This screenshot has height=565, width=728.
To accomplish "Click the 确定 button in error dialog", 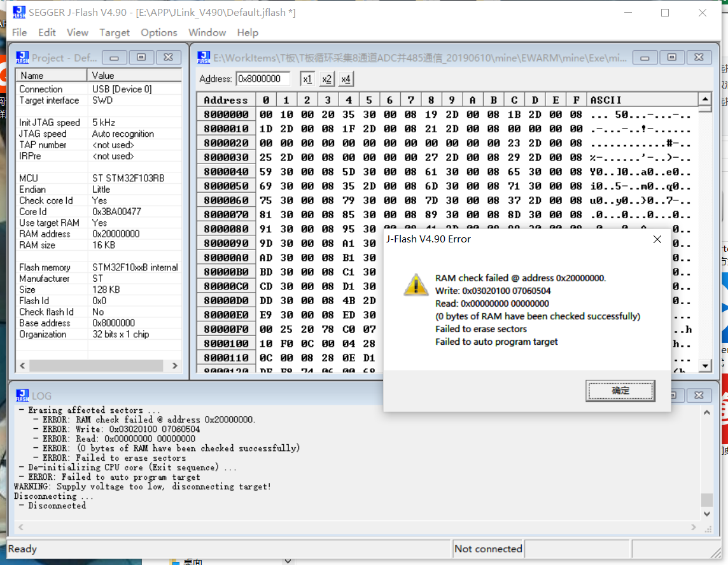I will [x=620, y=391].
